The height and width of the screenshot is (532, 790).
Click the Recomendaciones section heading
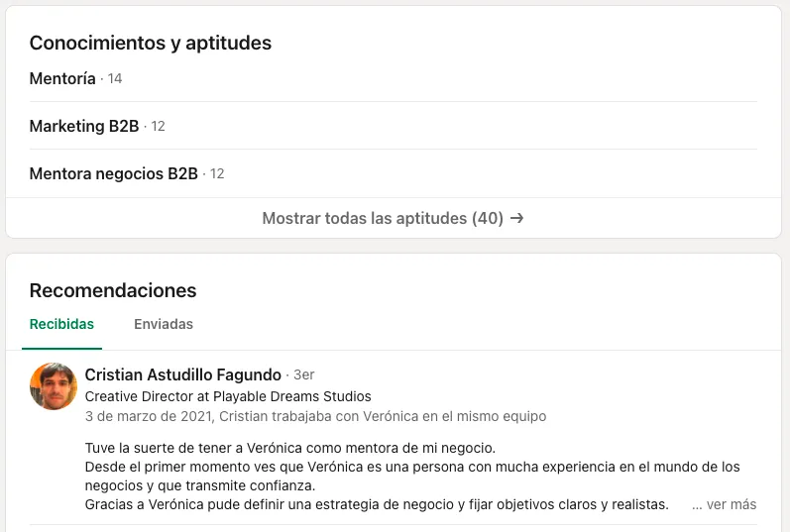113,290
